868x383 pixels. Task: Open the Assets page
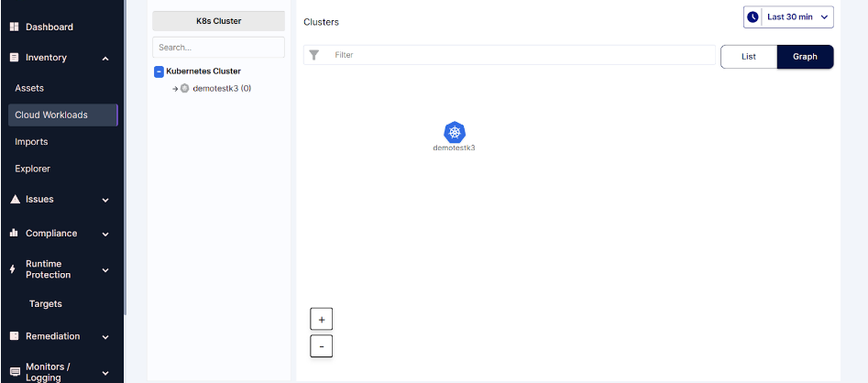(x=29, y=88)
